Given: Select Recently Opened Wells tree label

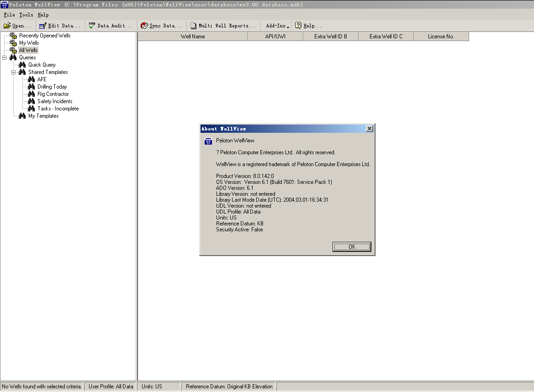Looking at the screenshot, I should point(45,36).
